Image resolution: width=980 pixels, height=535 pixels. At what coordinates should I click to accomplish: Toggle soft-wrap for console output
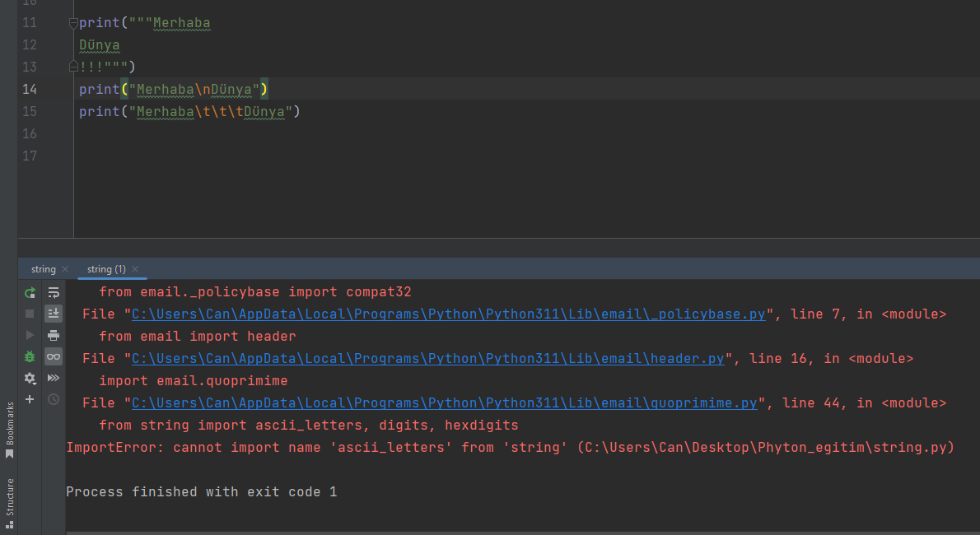pos(53,291)
